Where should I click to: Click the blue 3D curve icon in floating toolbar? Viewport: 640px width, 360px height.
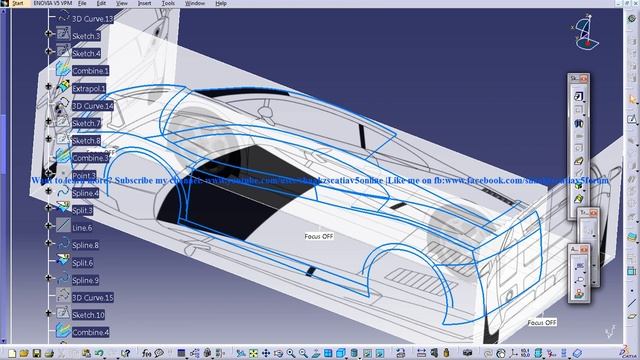click(579, 123)
